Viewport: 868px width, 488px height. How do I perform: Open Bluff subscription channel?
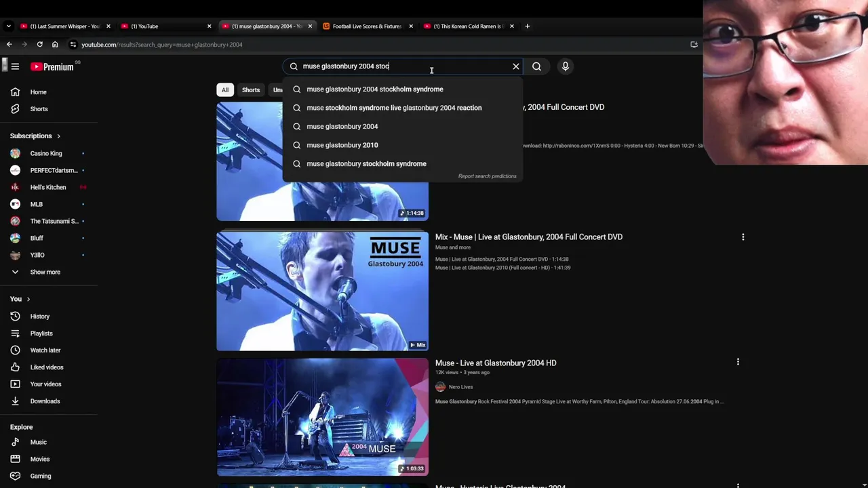[49, 238]
